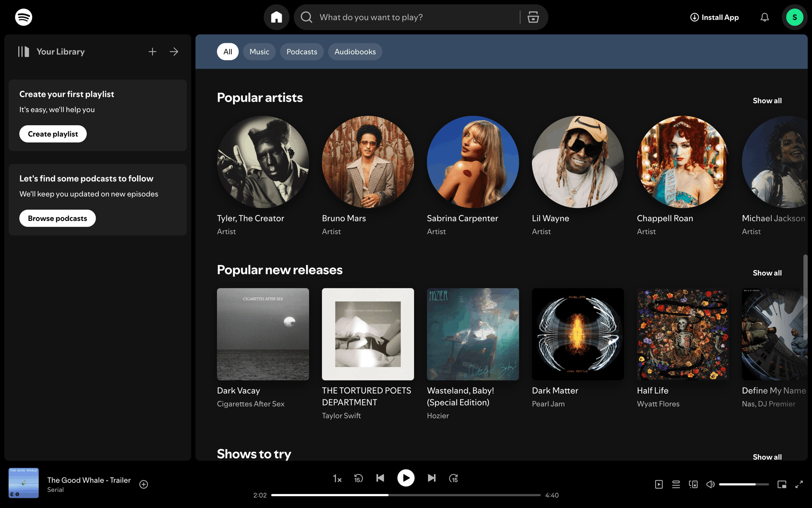The height and width of the screenshot is (508, 812).
Task: Click Install App button
Action: coord(714,17)
